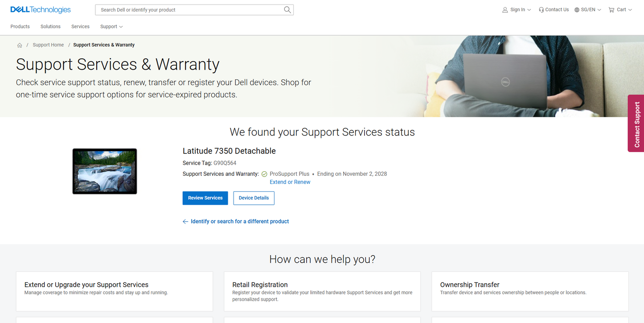The width and height of the screenshot is (644, 323).
Task: Click the Latitude 7350 device thumbnail
Action: pyautogui.click(x=104, y=171)
